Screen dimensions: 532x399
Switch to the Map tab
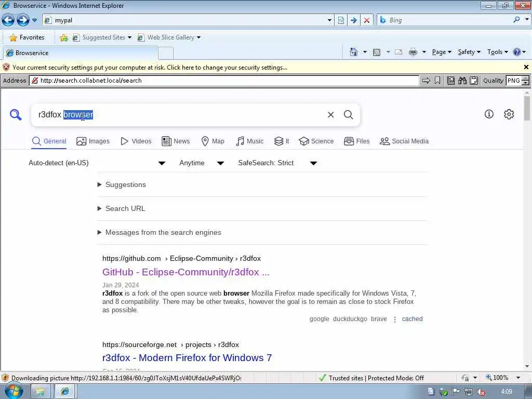212,141
